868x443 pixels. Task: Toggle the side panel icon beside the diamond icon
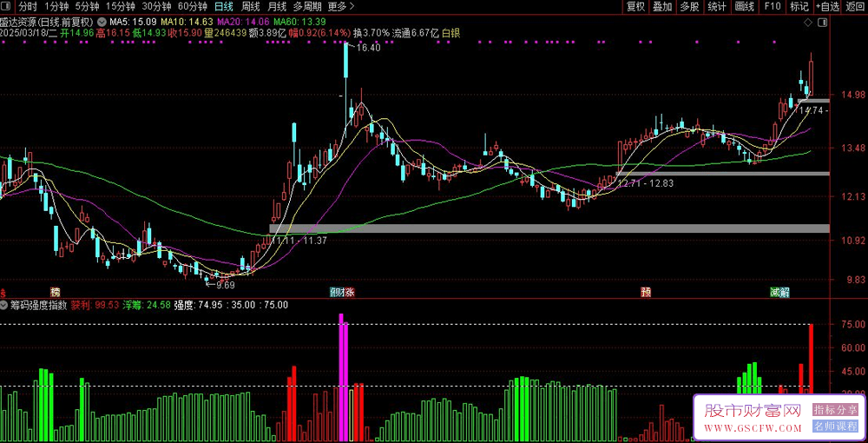[x=821, y=23]
